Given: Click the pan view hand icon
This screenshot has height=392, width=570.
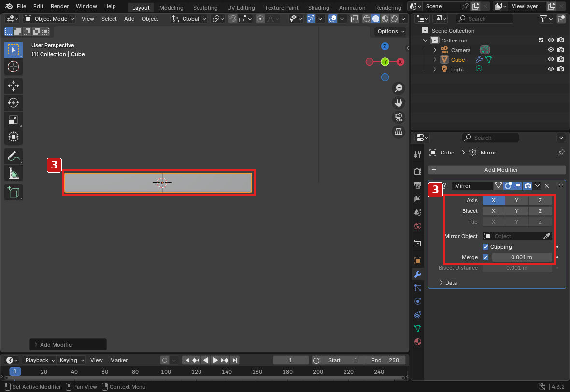Looking at the screenshot, I should pyautogui.click(x=399, y=103).
